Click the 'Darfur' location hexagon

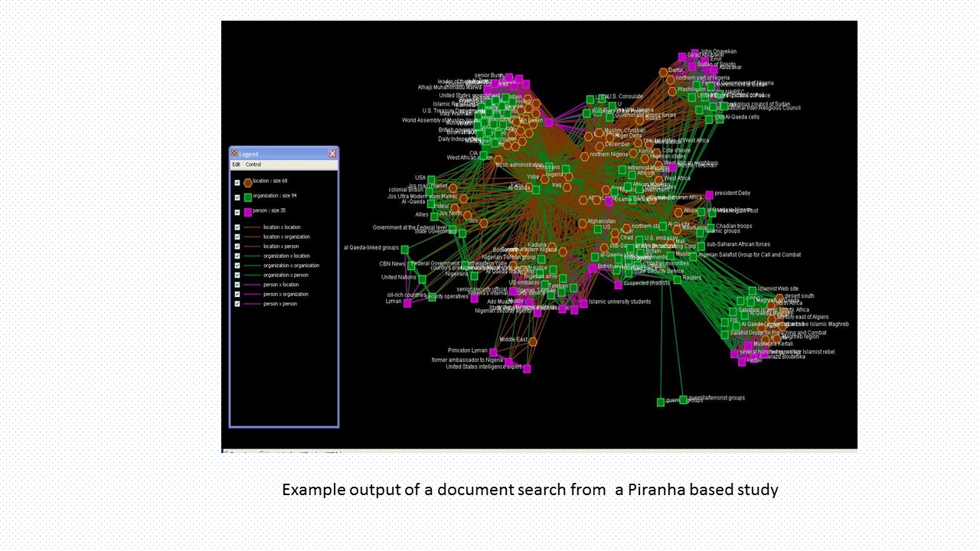point(664,72)
